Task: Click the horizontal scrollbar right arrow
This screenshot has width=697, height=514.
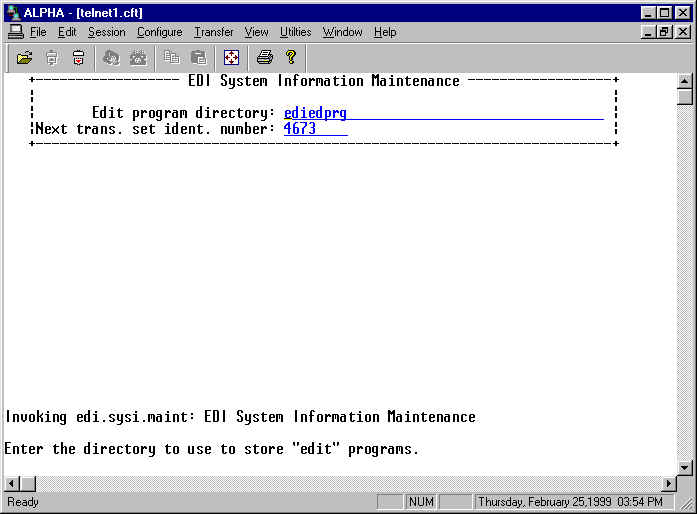Action: [x=669, y=483]
